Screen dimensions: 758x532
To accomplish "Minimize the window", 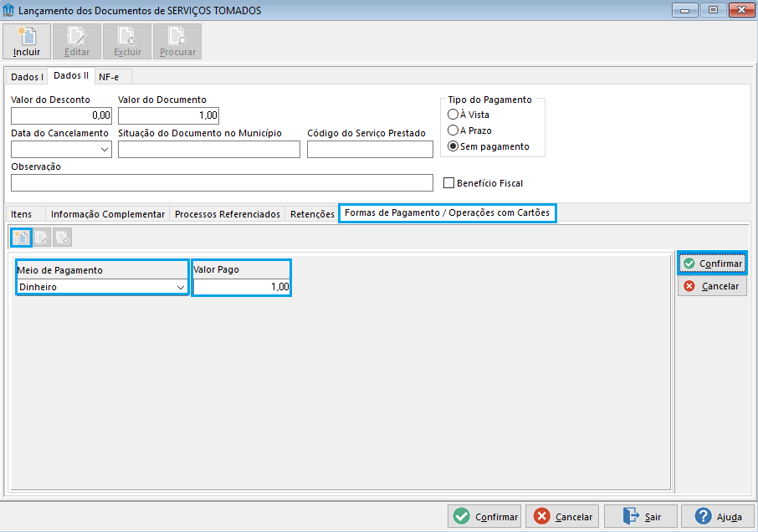I will [x=685, y=10].
